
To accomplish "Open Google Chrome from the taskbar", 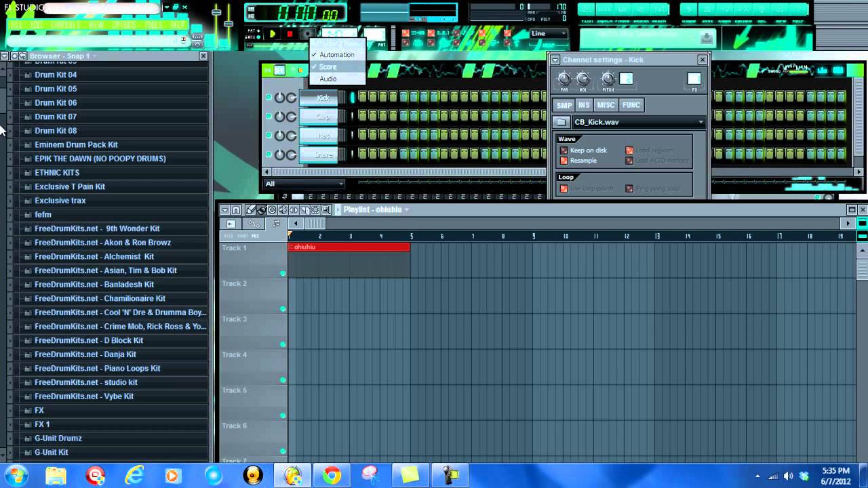I will coord(332,475).
